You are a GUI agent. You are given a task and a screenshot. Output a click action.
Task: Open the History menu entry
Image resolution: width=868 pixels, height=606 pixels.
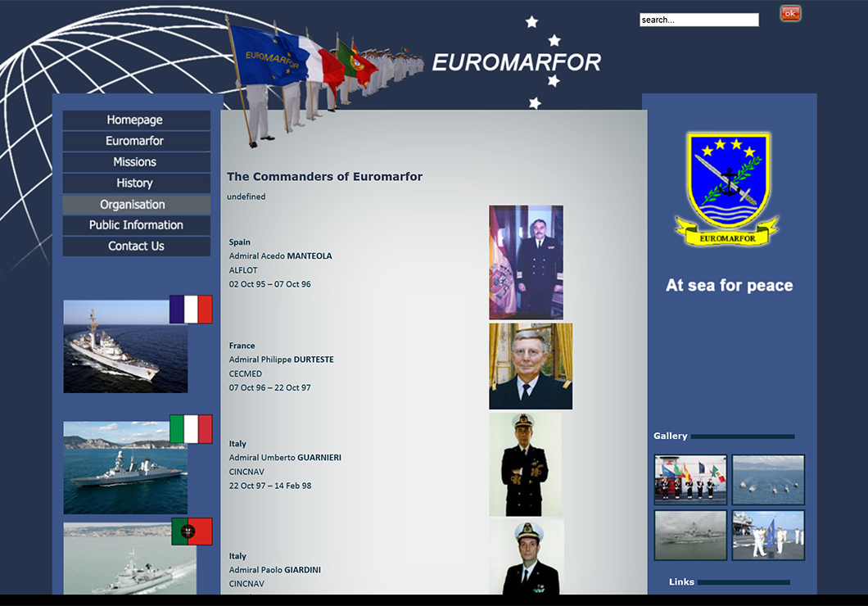point(136,183)
